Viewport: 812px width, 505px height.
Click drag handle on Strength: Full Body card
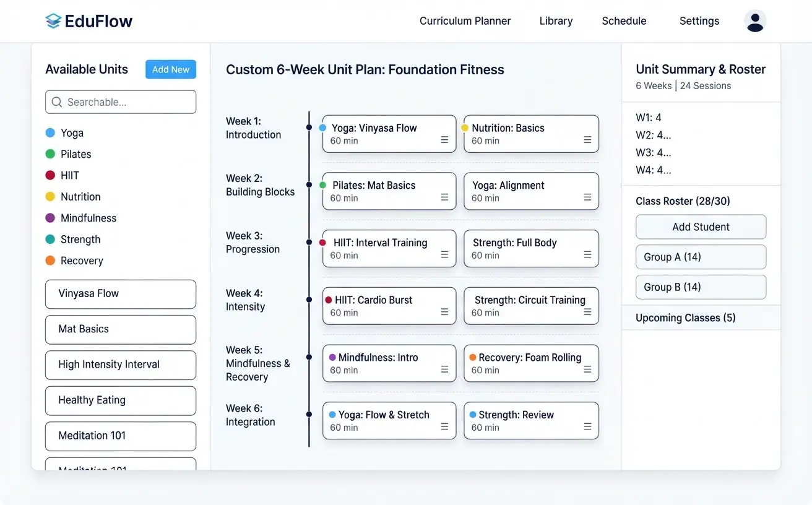[x=587, y=255]
